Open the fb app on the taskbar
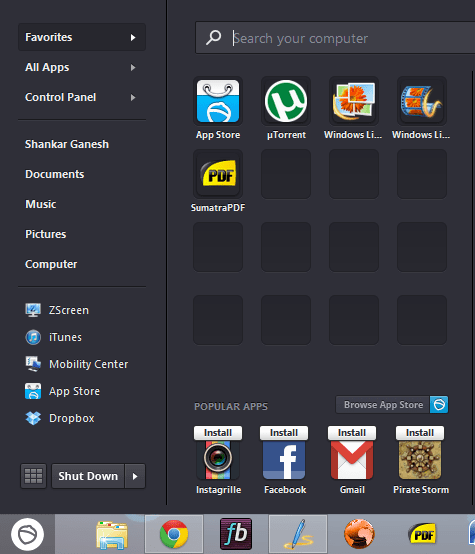 pos(236,534)
